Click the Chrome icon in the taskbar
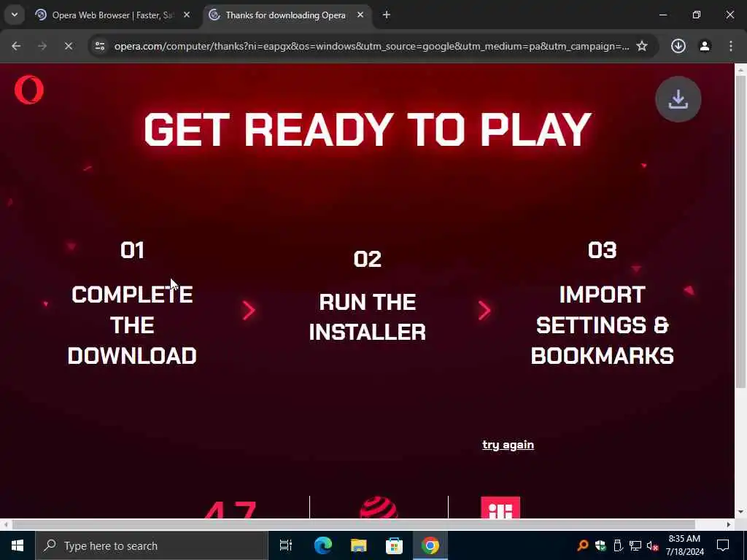 (430, 545)
